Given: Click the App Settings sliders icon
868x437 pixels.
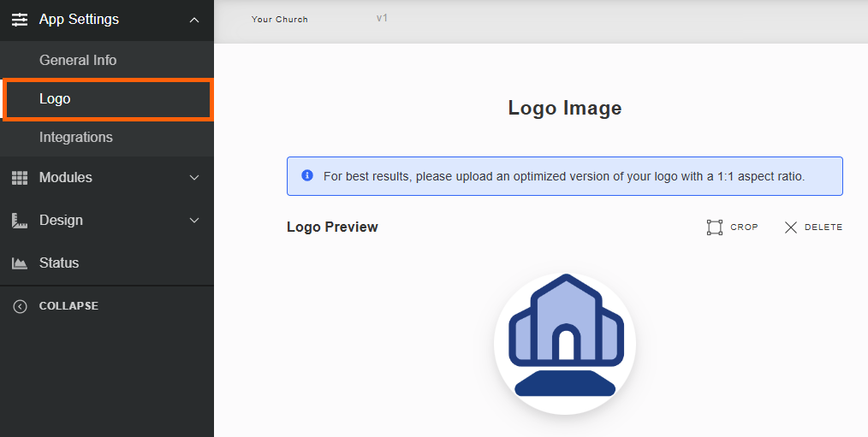Looking at the screenshot, I should click(20, 20).
